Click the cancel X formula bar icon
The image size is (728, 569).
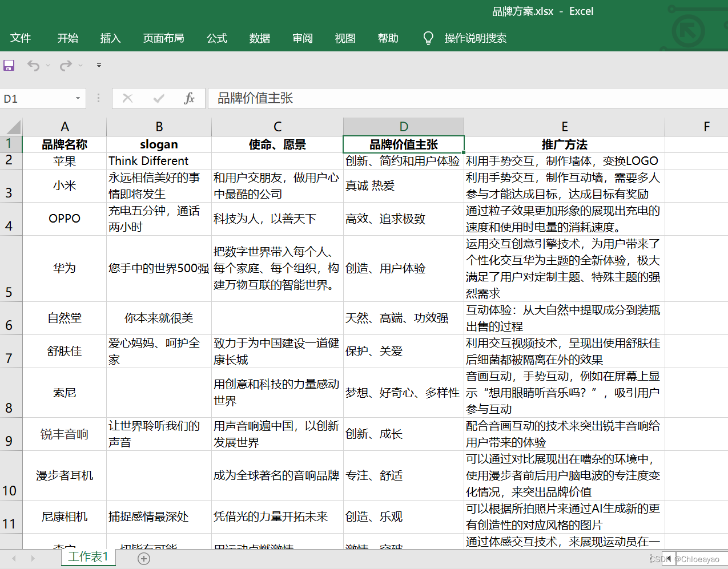127,98
